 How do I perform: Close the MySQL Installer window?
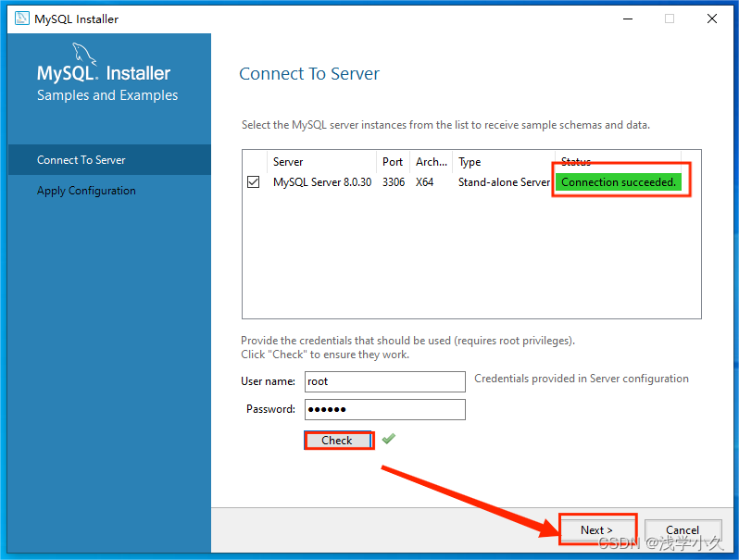point(712,19)
